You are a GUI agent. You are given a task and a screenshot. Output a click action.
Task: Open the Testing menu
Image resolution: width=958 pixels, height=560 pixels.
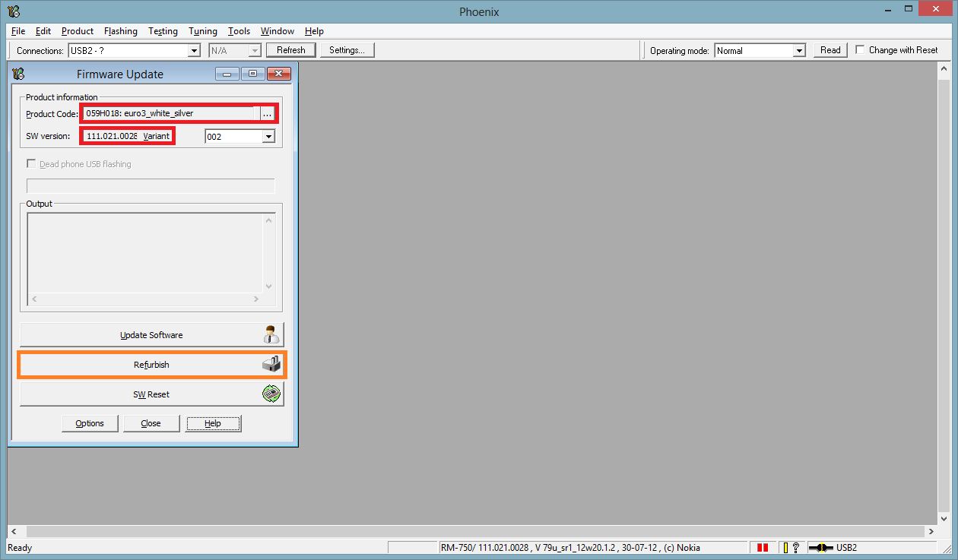tap(163, 31)
